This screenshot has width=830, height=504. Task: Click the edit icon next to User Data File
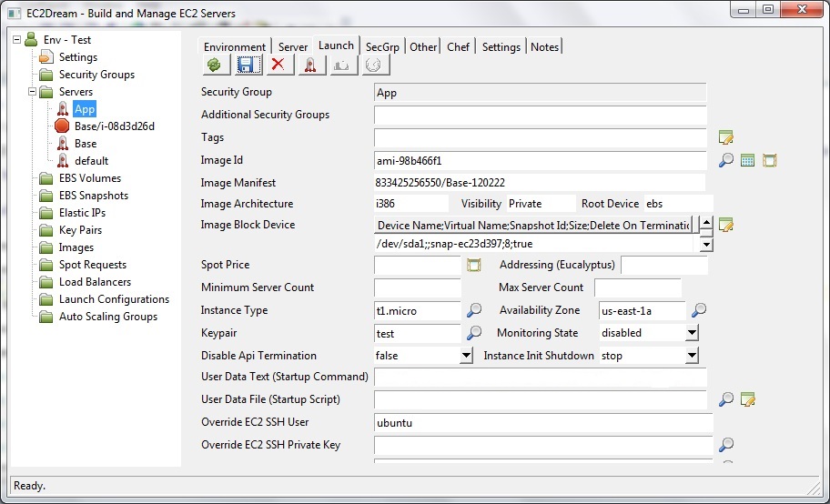747,399
